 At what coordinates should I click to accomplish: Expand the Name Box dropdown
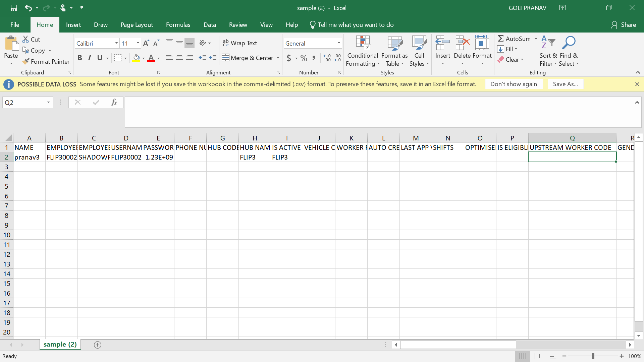point(48,102)
